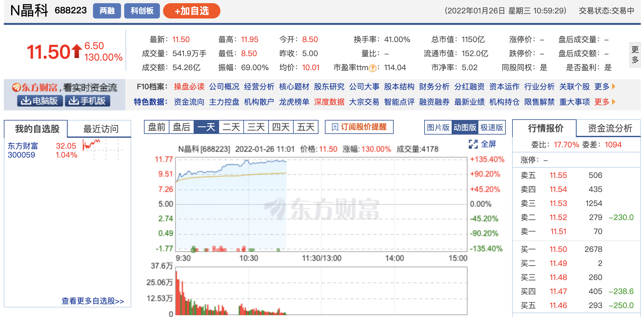Open 关联个股 link
Screen dimensions: 644x317
(x=575, y=86)
